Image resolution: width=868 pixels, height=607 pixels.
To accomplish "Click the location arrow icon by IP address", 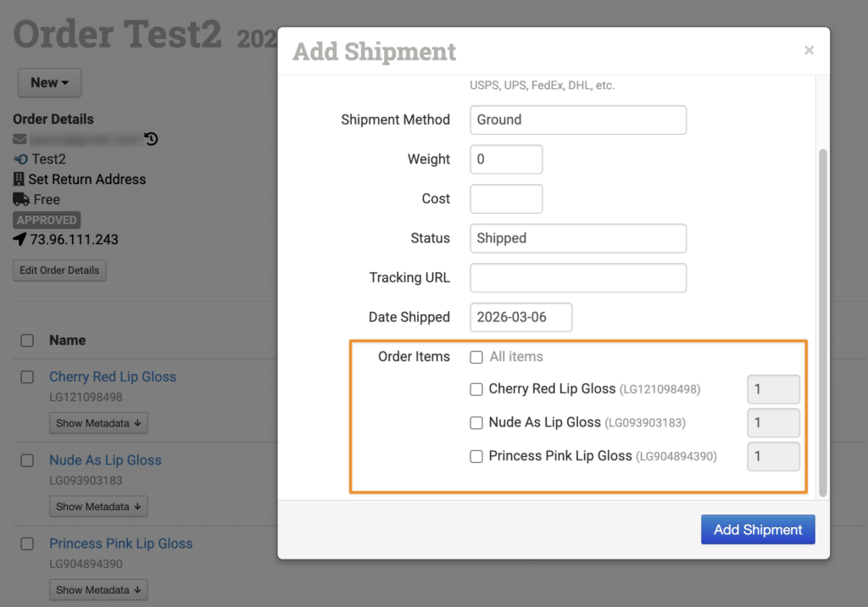I will pyautogui.click(x=20, y=240).
